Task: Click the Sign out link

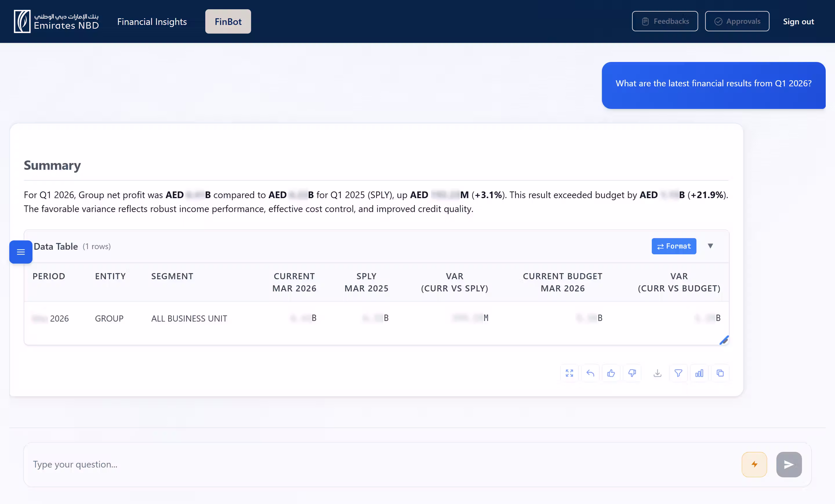Action: 798,22
